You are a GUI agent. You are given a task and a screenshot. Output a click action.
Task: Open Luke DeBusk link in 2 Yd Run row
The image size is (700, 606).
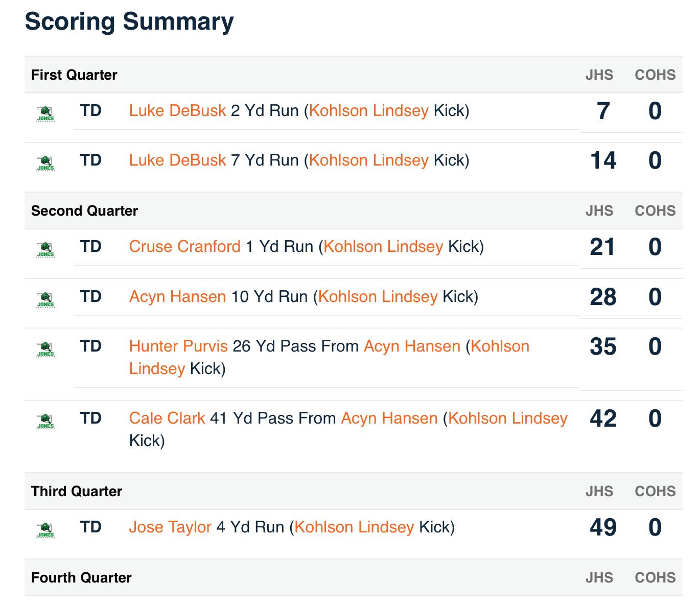(177, 110)
